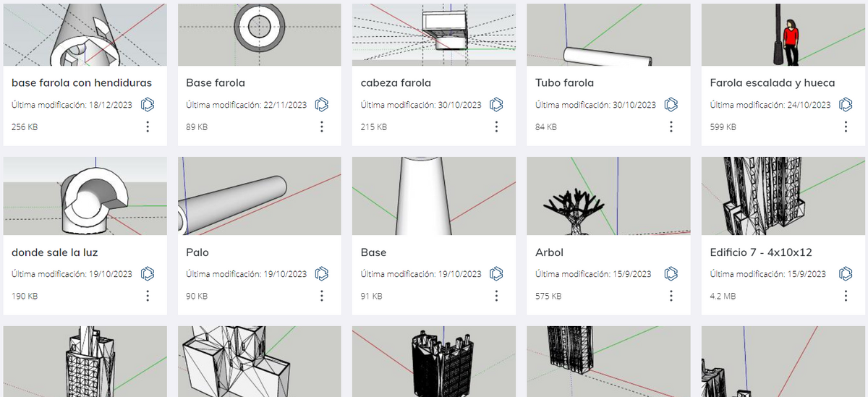The height and width of the screenshot is (397, 868).
Task: Click the title 'Arbol'
Action: 549,252
